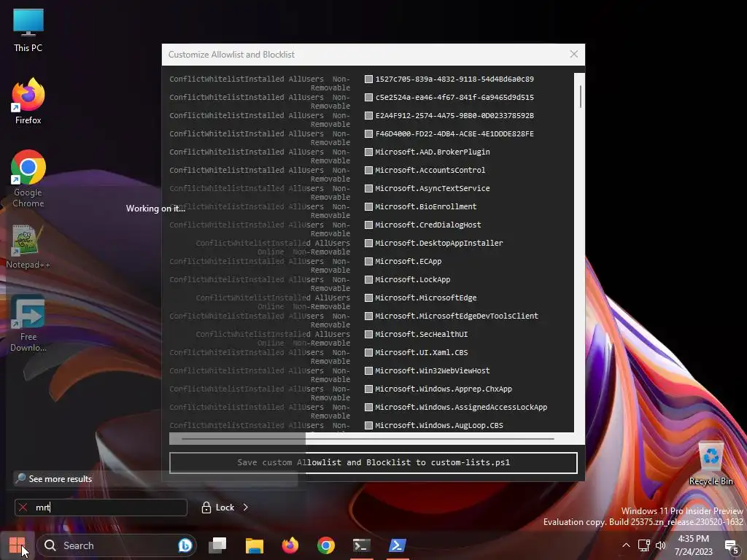Check the Microsoft.AccountsControl checkbox

[368, 170]
